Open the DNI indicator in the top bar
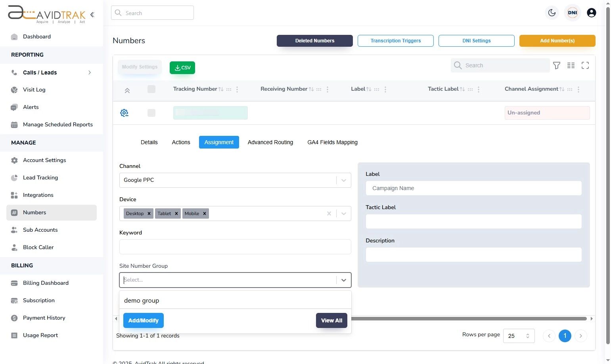Viewport: 611px width, 364px height. 572,12
